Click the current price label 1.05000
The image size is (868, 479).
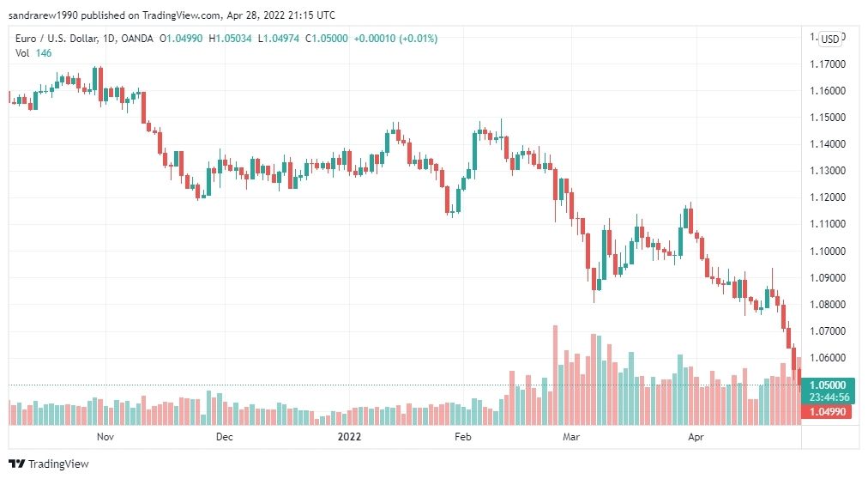[828, 385]
